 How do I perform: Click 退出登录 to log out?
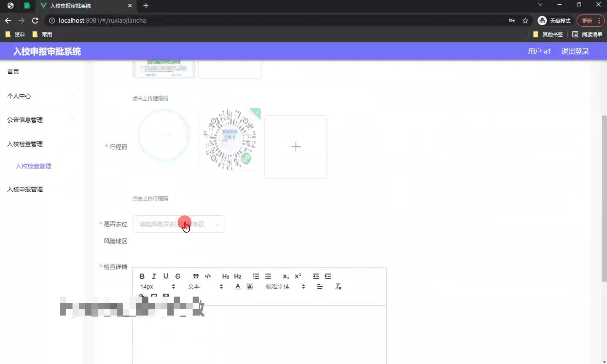575,51
